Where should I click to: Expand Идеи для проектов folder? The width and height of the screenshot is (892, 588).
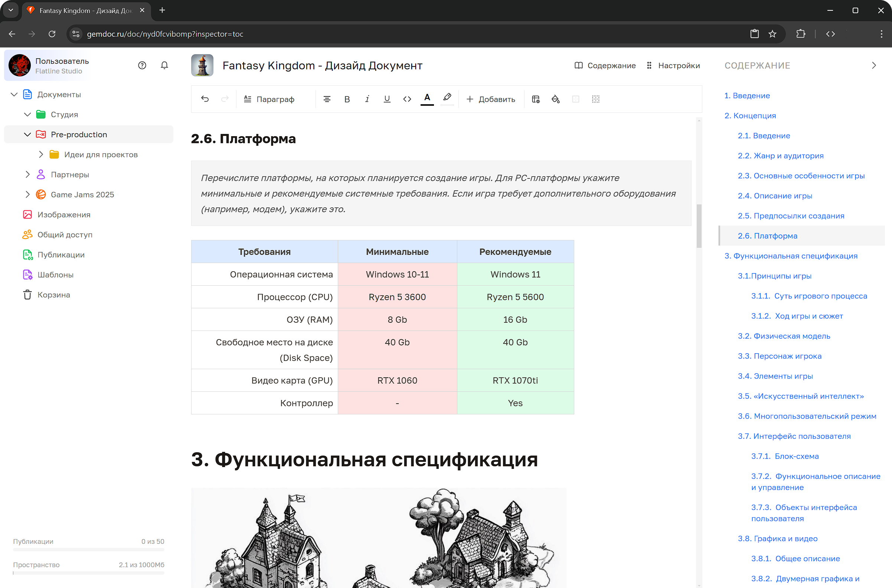(41, 154)
